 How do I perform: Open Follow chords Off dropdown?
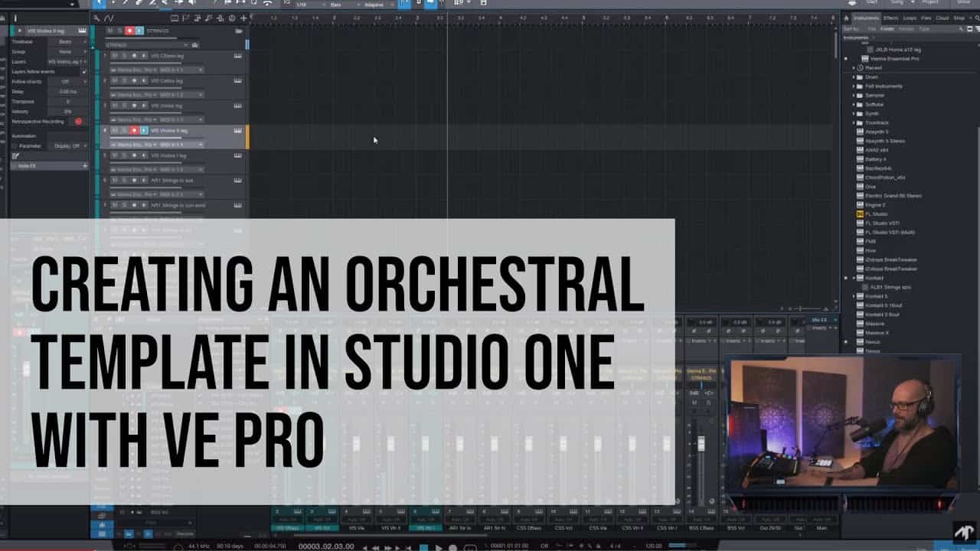pos(67,81)
